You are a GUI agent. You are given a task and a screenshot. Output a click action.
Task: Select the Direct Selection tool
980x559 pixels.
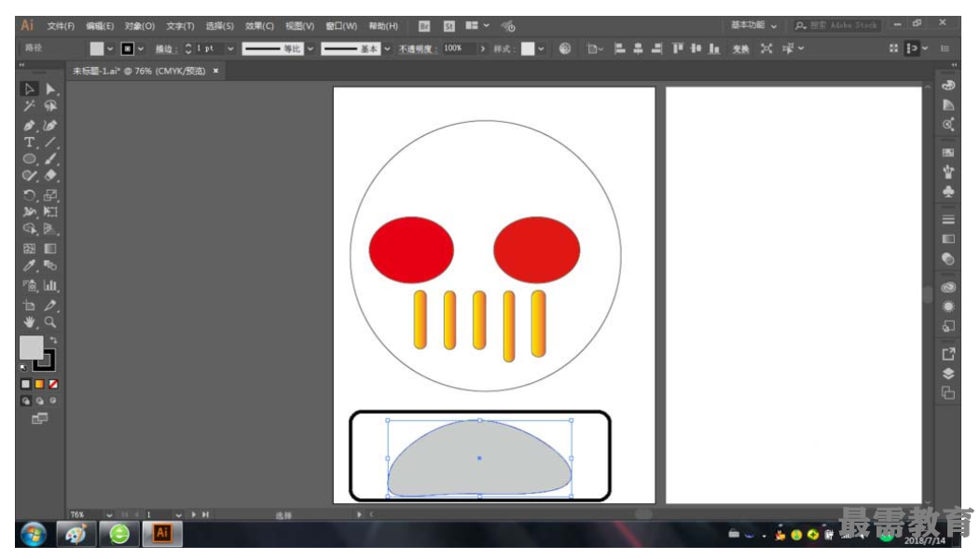click(x=50, y=89)
